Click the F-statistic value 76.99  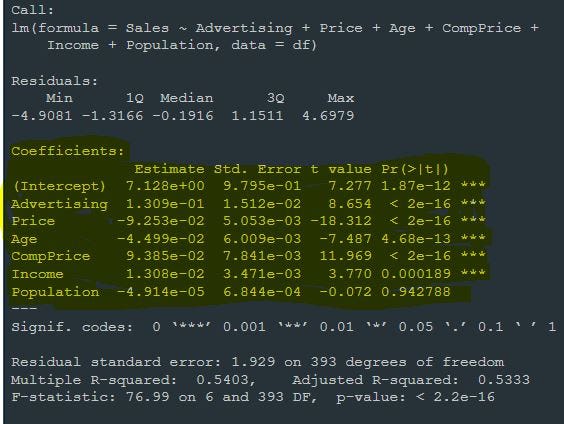[x=147, y=397]
